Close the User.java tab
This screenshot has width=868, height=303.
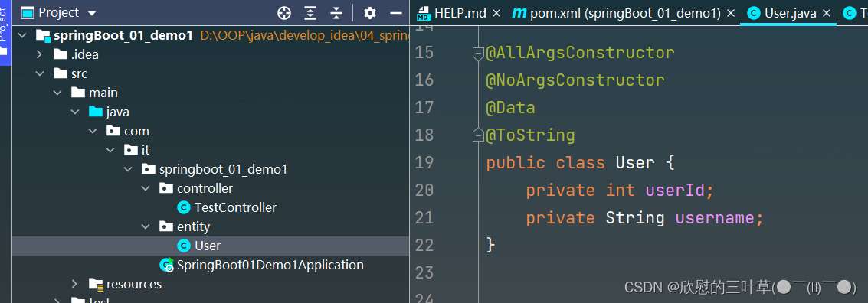click(827, 13)
